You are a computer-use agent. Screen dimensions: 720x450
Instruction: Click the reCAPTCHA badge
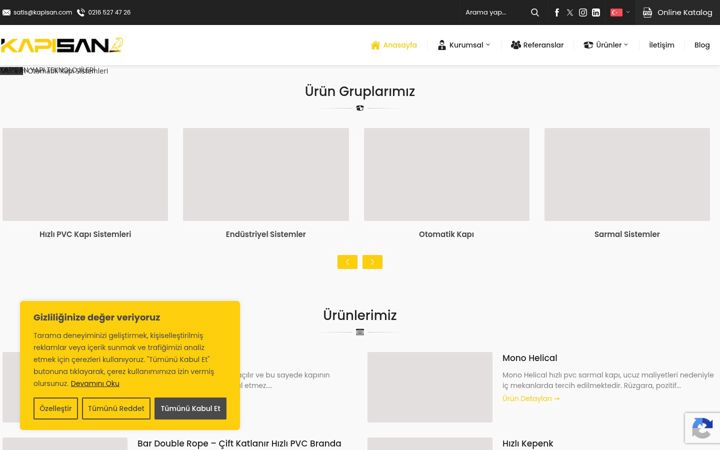(702, 428)
